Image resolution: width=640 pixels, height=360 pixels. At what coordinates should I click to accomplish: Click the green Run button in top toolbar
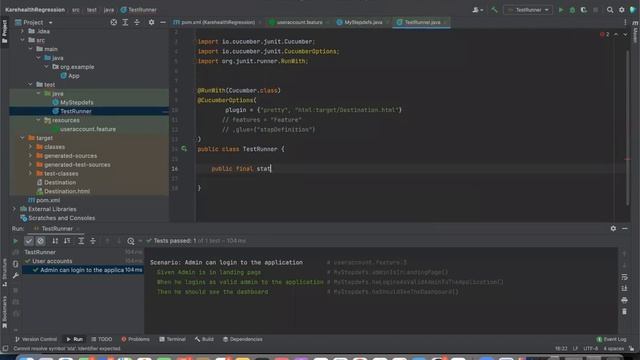[561, 10]
